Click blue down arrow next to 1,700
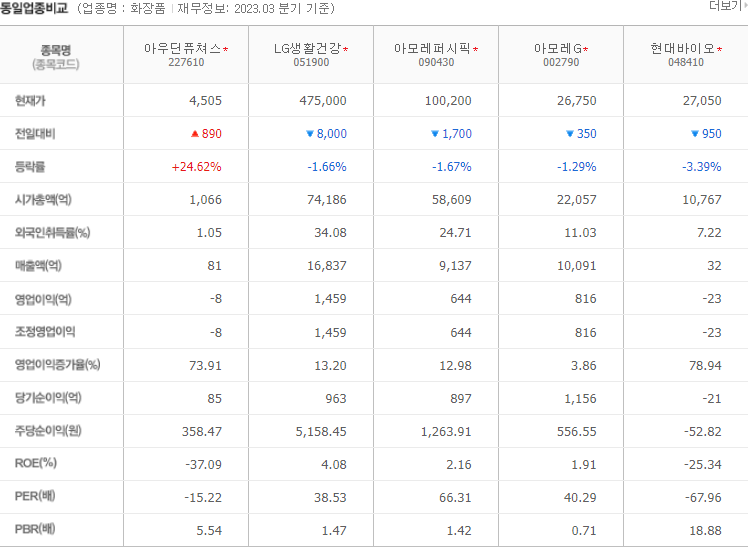 pos(435,134)
